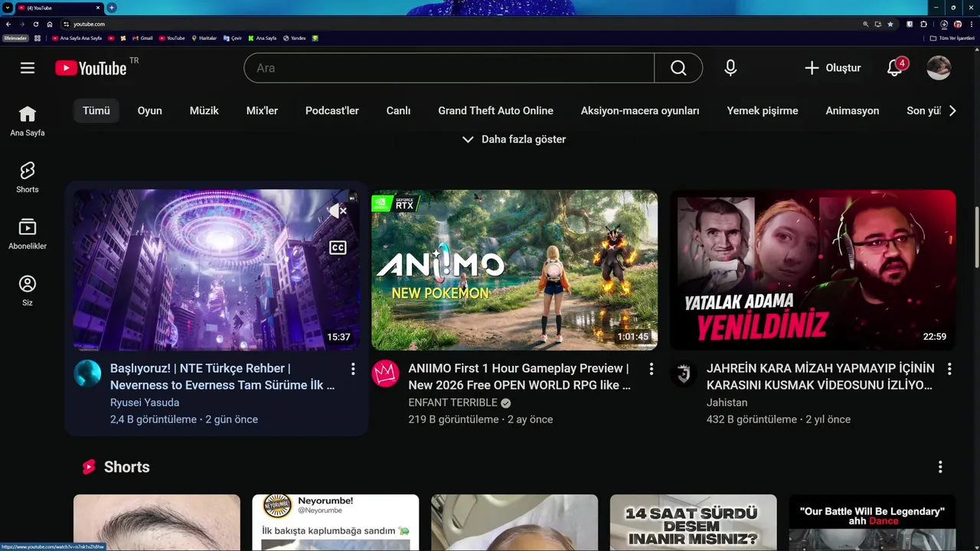This screenshot has height=551, width=980.
Task: Open Neyorumbe short thumbnail
Action: tap(335, 523)
